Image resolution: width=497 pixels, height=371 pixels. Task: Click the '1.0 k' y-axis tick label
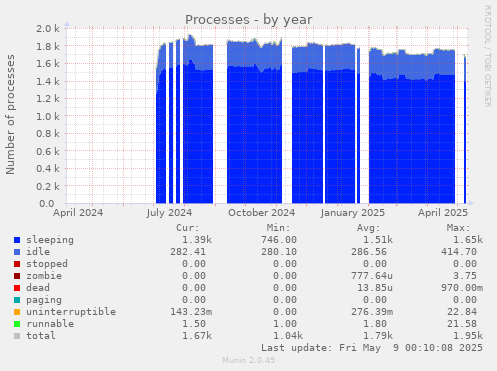pos(48,117)
